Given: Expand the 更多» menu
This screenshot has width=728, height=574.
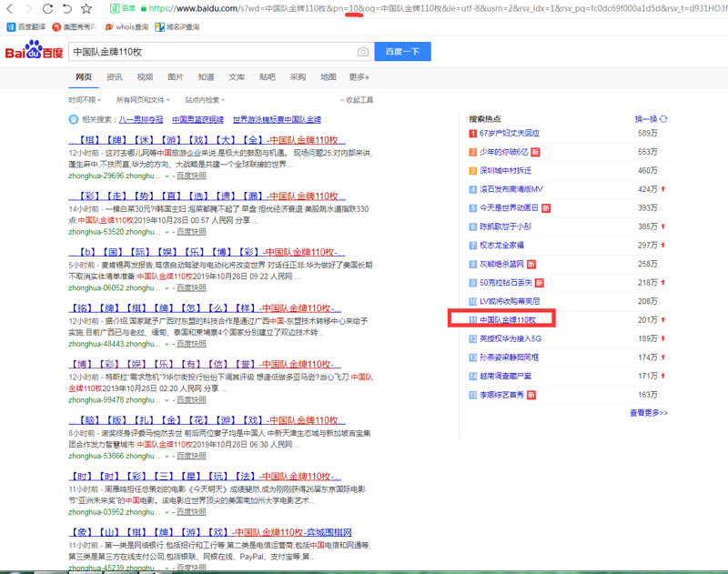Looking at the screenshot, I should (x=359, y=77).
